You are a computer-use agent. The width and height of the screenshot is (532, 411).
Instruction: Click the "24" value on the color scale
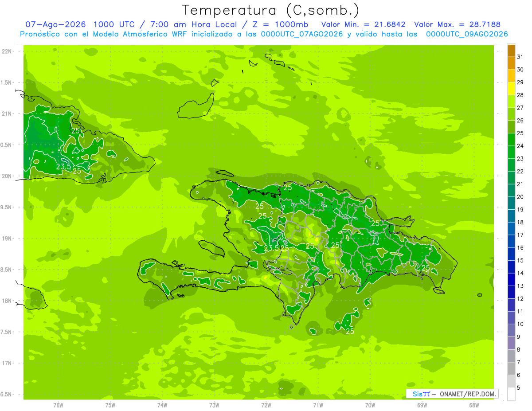pos(520,146)
